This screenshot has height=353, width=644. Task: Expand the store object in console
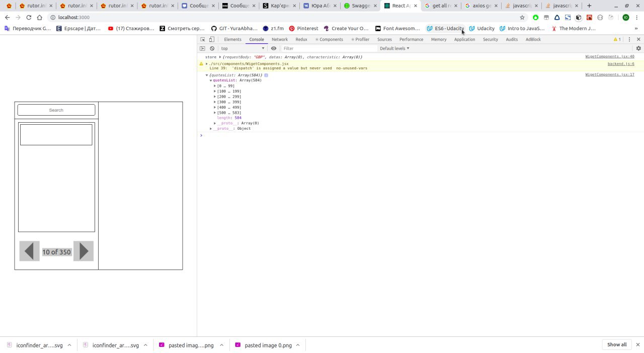pyautogui.click(x=220, y=57)
